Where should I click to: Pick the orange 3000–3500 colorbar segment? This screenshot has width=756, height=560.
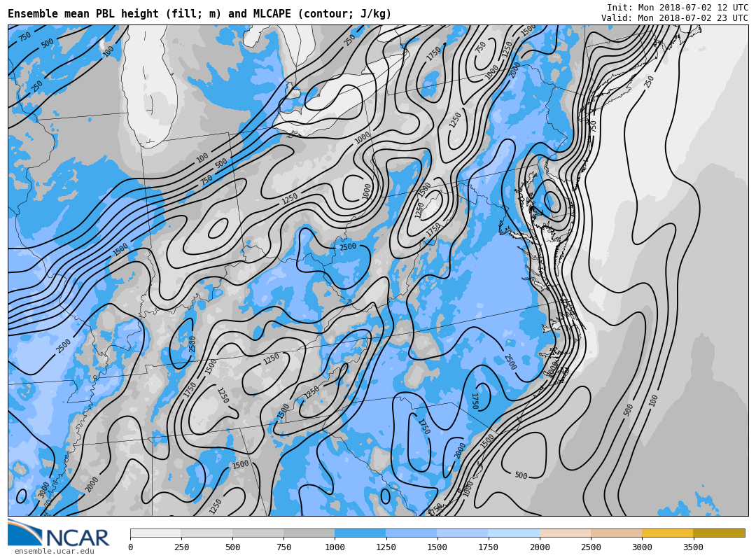(x=667, y=533)
